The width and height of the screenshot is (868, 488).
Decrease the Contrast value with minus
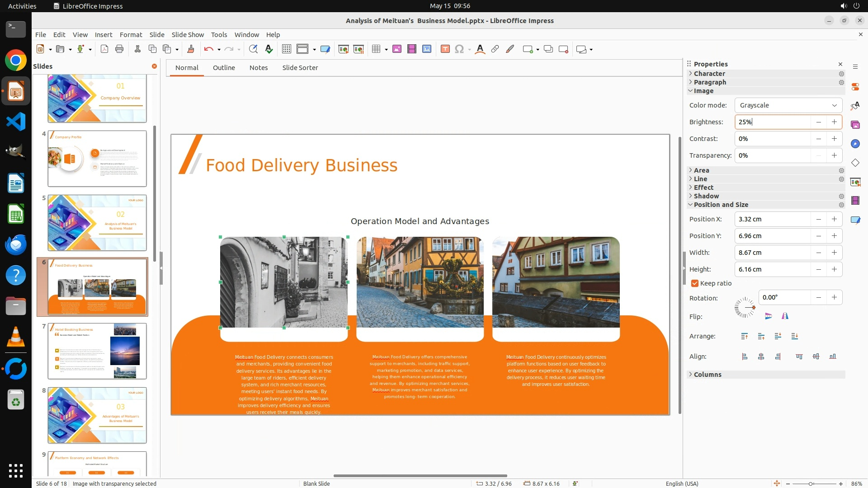818,139
